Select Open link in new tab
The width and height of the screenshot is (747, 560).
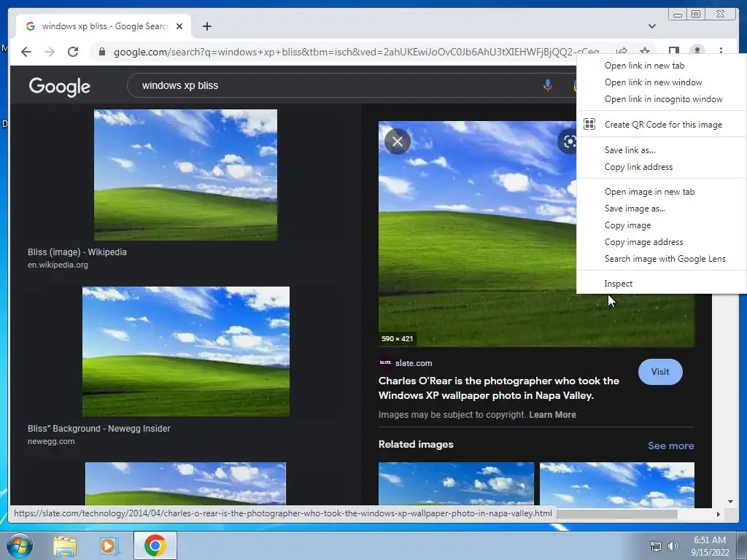click(661, 66)
